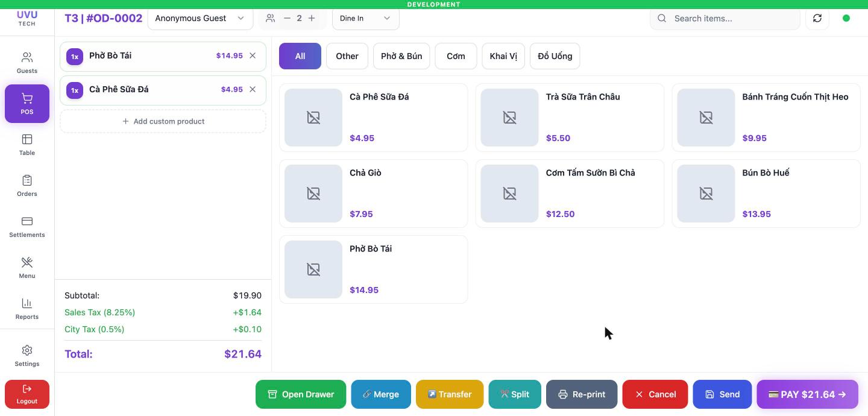Click the City Tax (0.5%) label
The width and height of the screenshot is (868, 416).
[94, 329]
